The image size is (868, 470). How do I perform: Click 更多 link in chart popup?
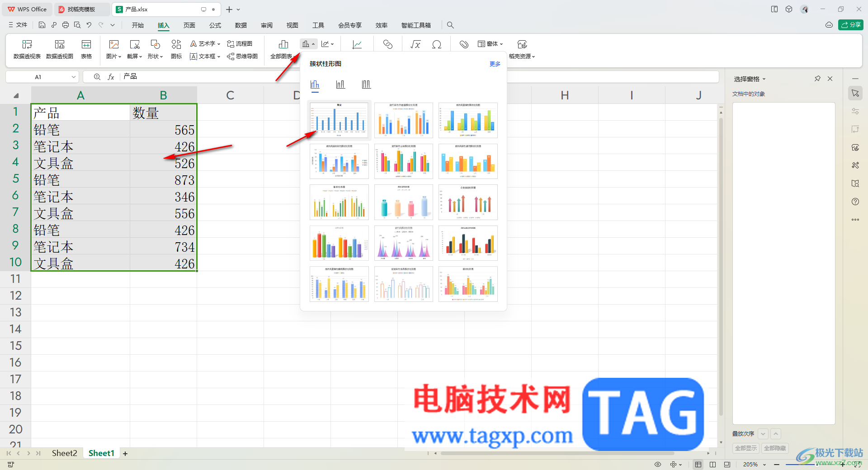[x=495, y=64]
